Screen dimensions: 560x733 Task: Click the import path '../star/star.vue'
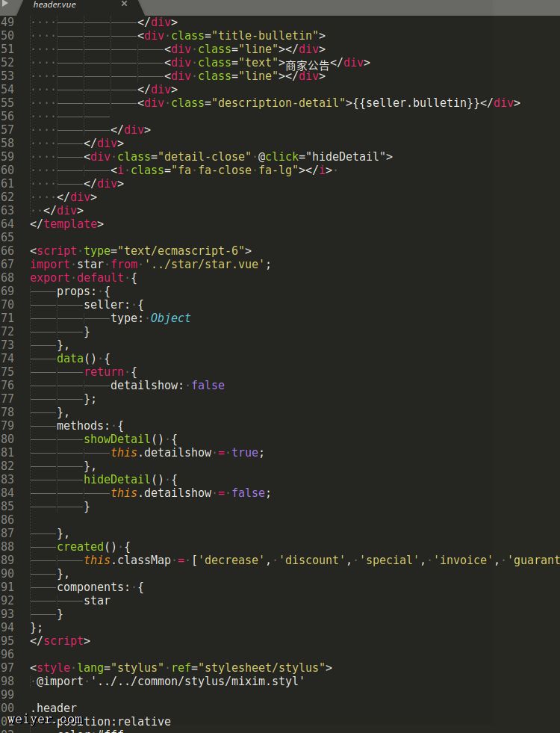coord(205,264)
